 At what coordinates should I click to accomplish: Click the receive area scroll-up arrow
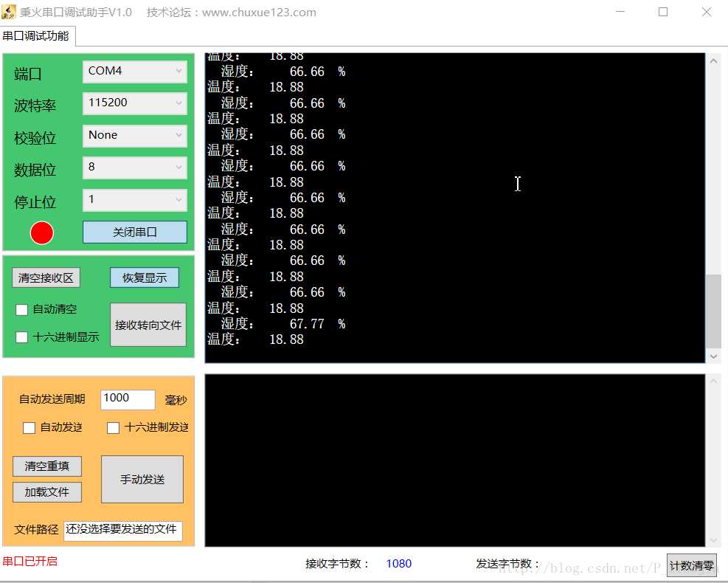click(713, 61)
